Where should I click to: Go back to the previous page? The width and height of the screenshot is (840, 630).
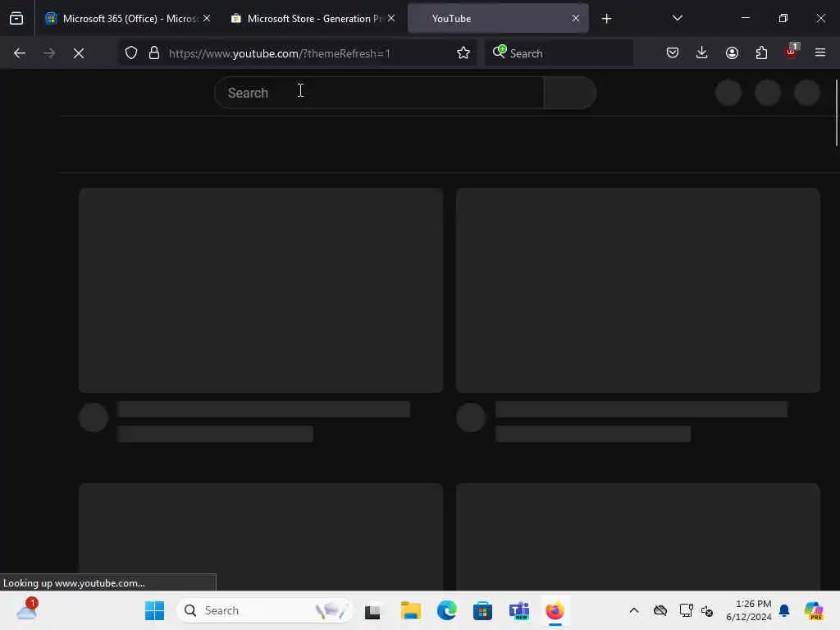[20, 53]
